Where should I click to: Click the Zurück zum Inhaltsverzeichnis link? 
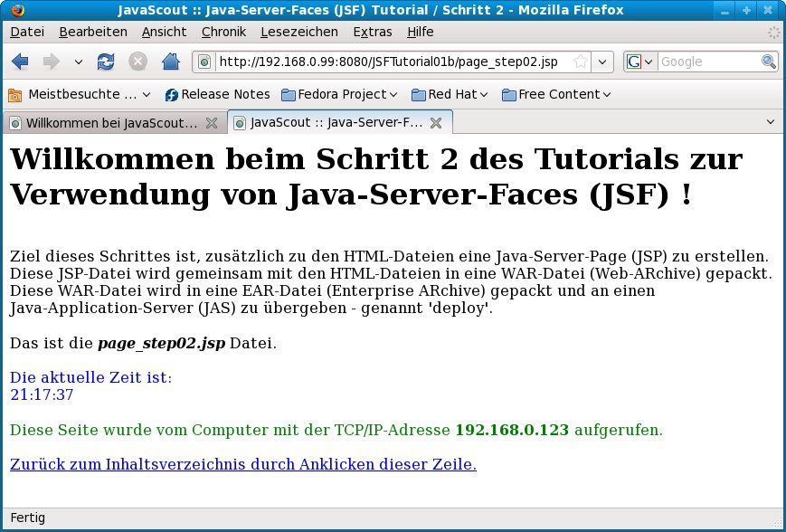tap(242, 464)
